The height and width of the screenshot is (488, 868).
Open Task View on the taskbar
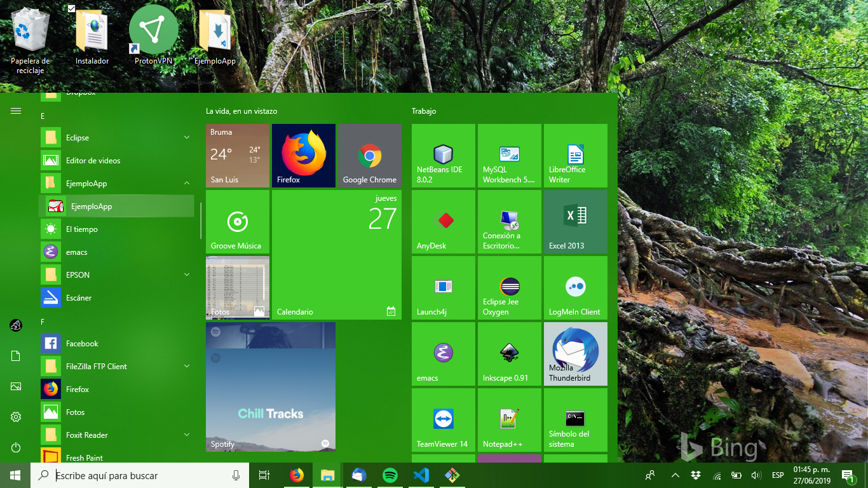tap(264, 475)
